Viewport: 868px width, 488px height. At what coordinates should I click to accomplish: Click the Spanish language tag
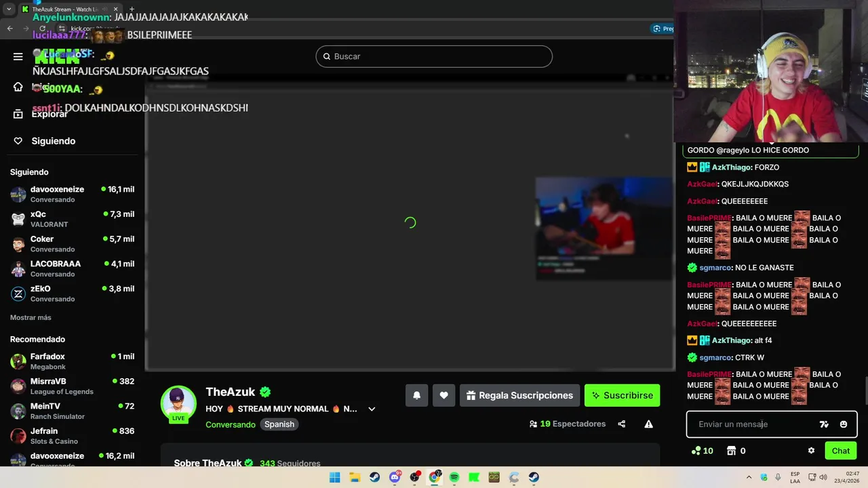[x=279, y=424]
